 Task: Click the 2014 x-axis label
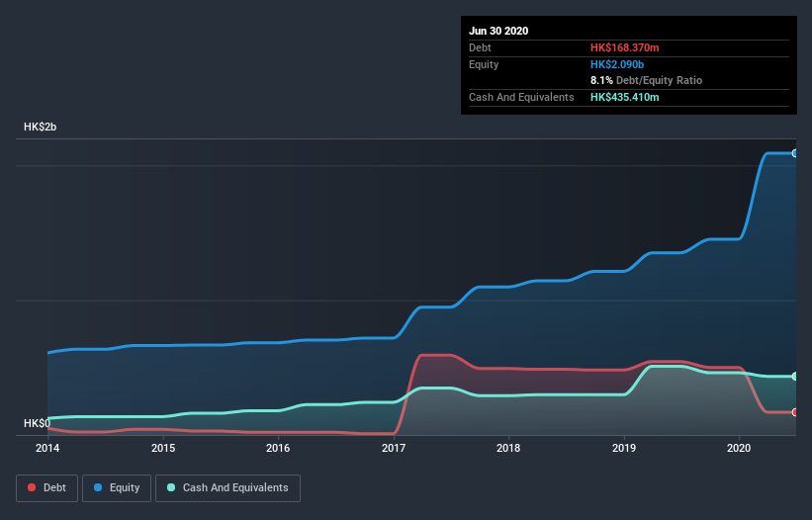click(x=47, y=448)
